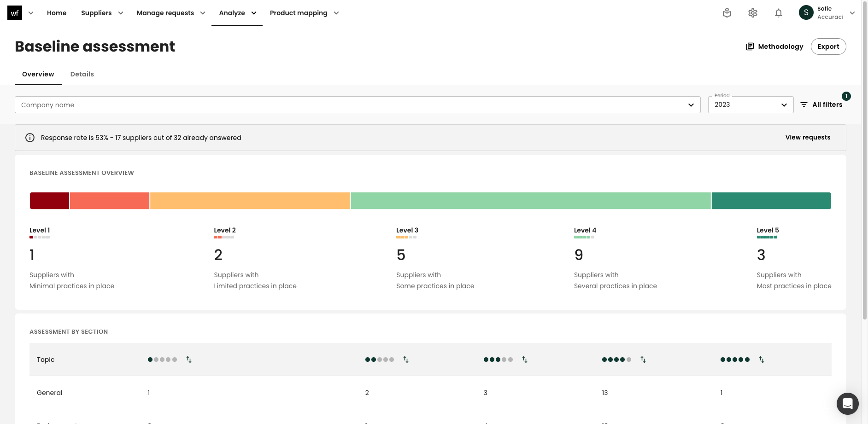Click the Export button
868x424 pixels.
coord(828,46)
